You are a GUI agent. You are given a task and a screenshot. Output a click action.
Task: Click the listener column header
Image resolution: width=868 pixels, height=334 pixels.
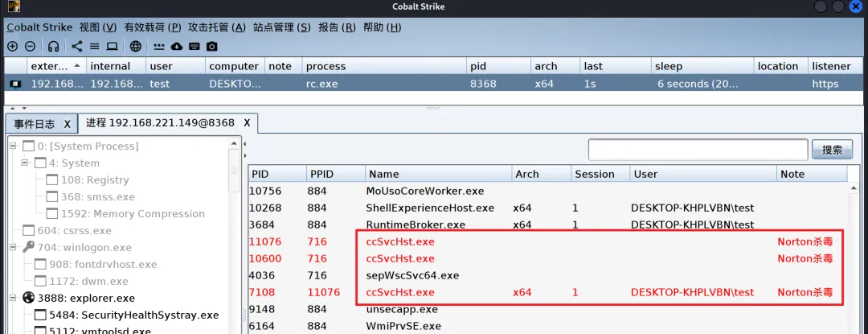(x=836, y=67)
